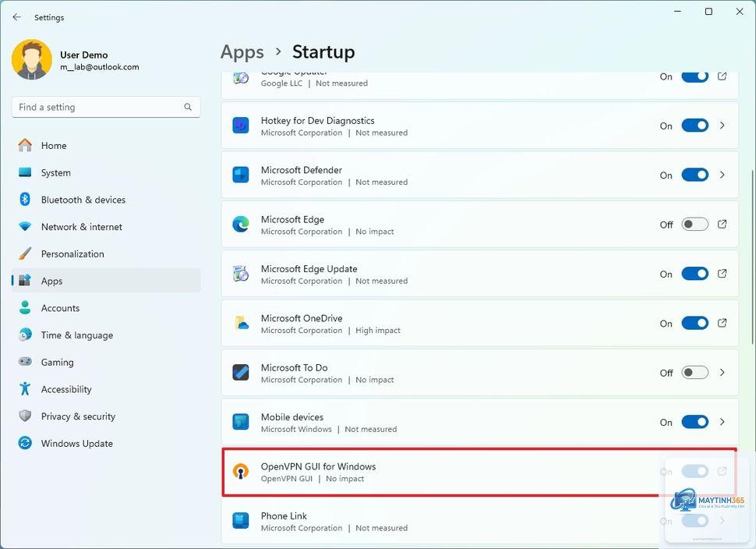Click the back arrow in Settings

point(17,17)
